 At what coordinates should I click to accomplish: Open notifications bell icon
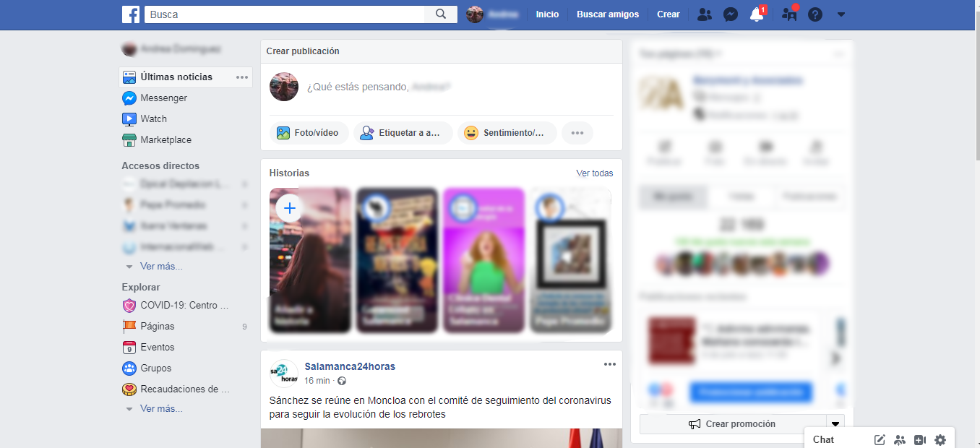coord(757,14)
